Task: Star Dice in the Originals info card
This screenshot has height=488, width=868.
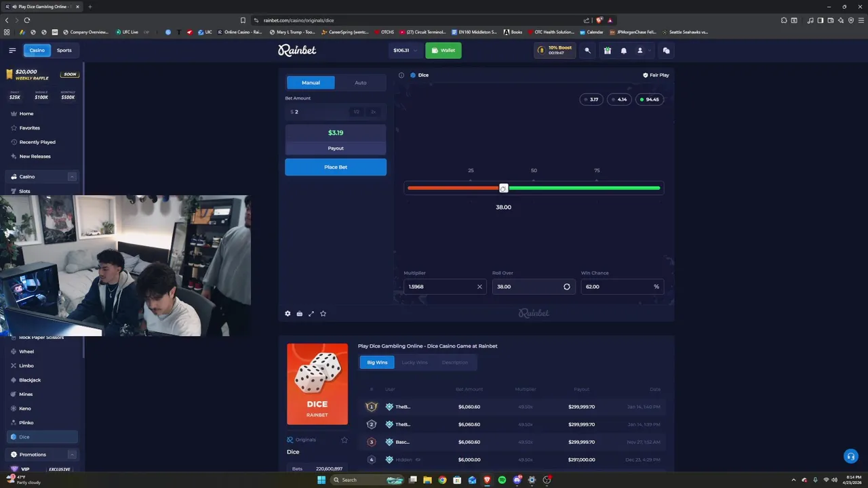Action: [344, 440]
